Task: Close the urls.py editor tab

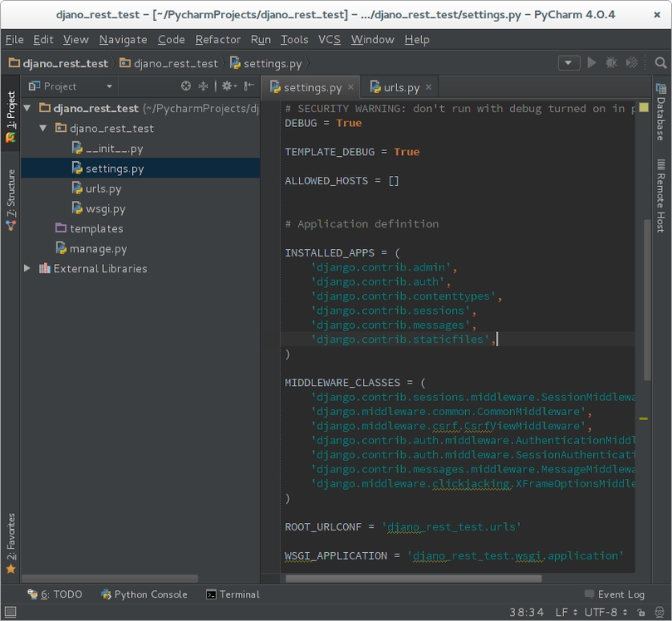Action: point(429,87)
